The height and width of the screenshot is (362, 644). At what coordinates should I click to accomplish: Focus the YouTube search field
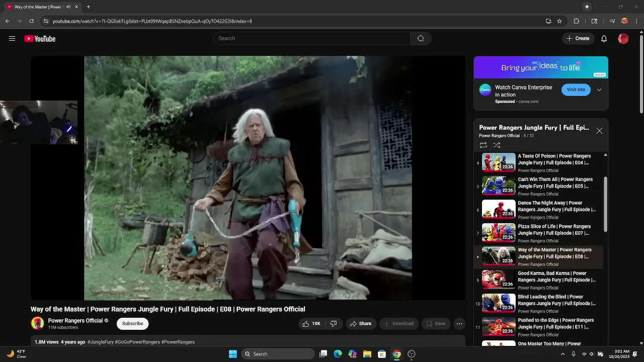click(312, 39)
